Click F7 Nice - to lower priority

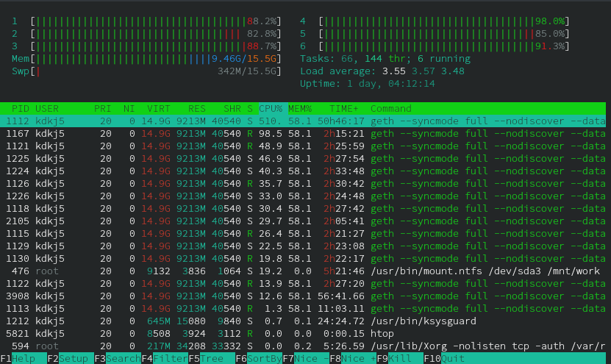pos(306,359)
